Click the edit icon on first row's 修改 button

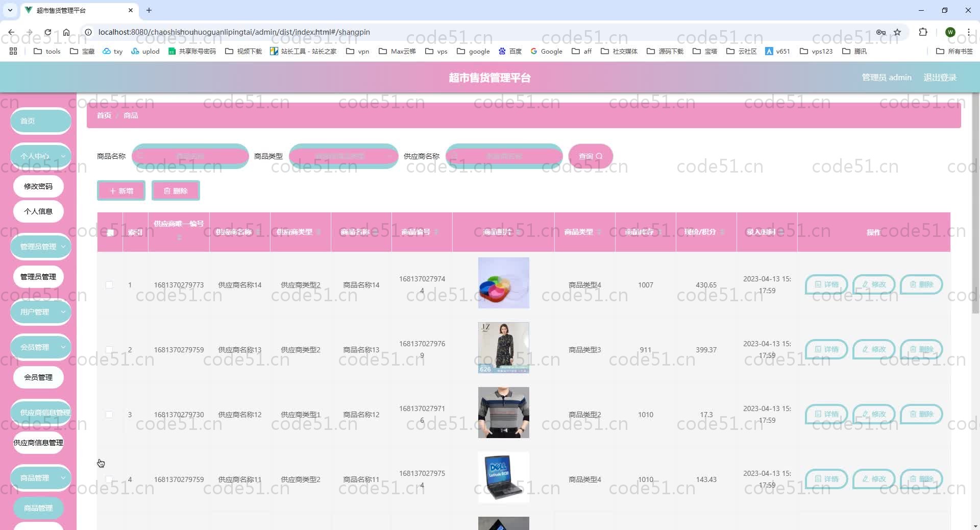coord(865,284)
